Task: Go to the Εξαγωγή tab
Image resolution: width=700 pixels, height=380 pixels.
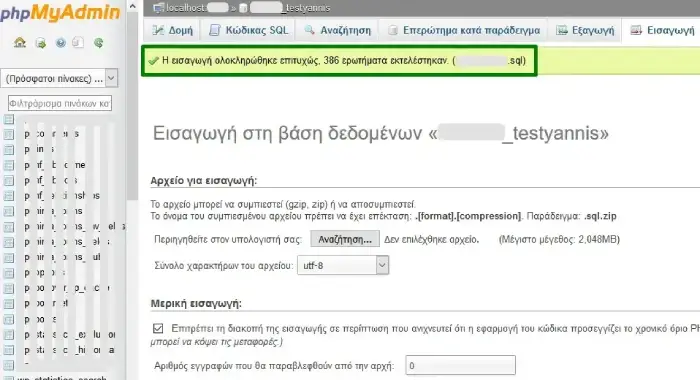Action: coord(585,30)
